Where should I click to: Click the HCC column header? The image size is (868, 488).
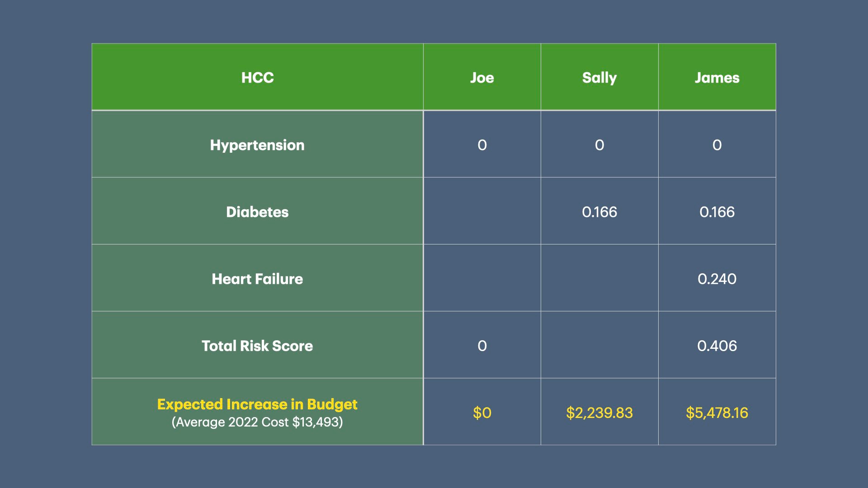(x=257, y=77)
